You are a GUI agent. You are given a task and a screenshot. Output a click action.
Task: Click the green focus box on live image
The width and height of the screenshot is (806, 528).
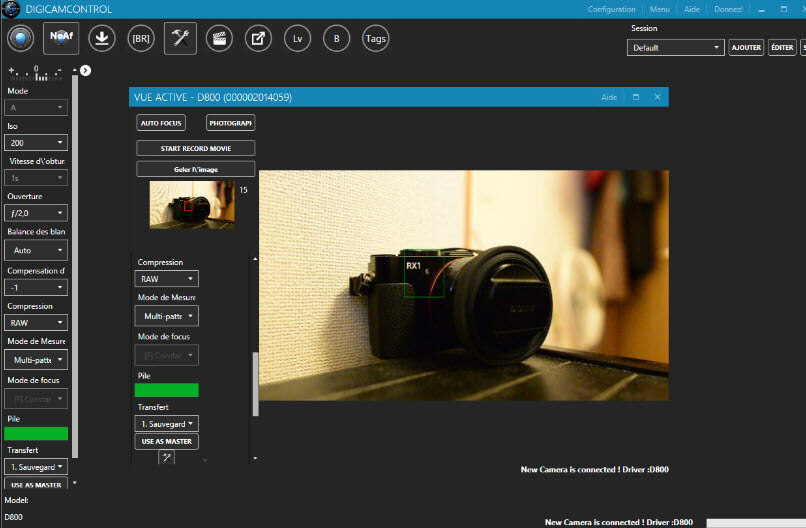tap(425, 273)
